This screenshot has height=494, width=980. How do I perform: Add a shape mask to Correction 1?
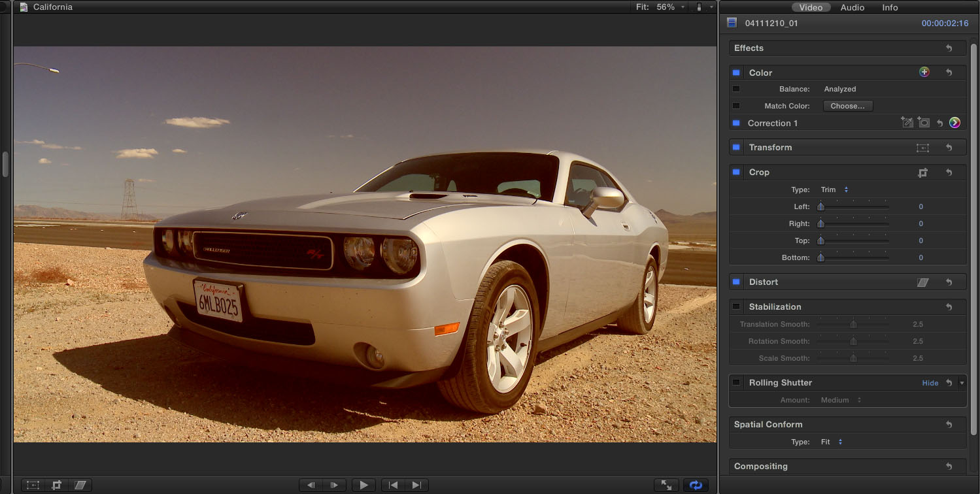pos(923,123)
